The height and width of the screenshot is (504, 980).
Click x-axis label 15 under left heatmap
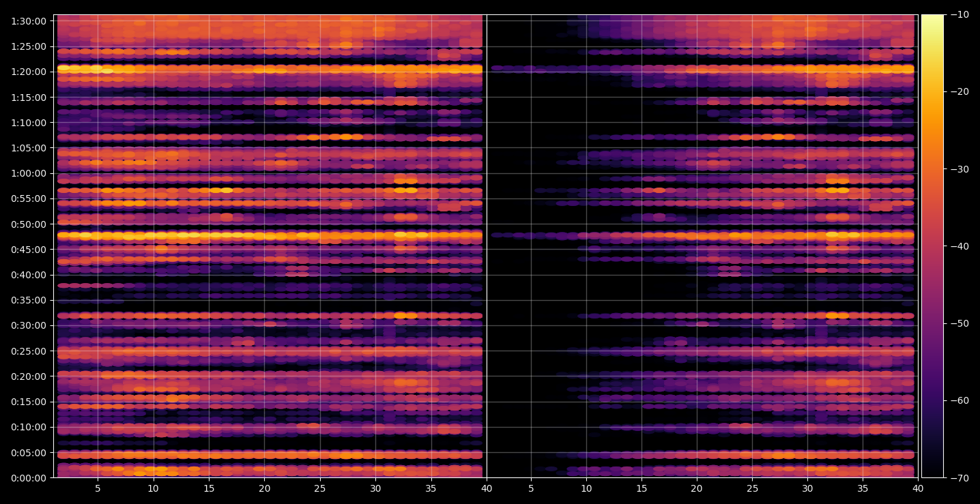[x=209, y=488]
